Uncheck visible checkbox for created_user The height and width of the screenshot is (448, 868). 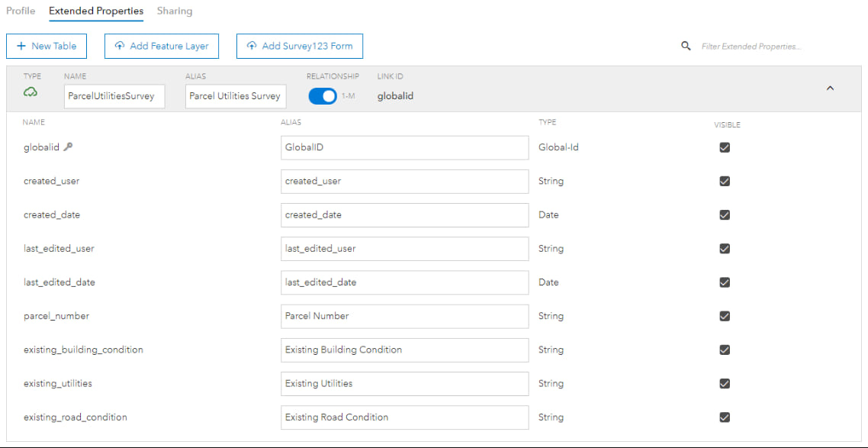coord(725,182)
